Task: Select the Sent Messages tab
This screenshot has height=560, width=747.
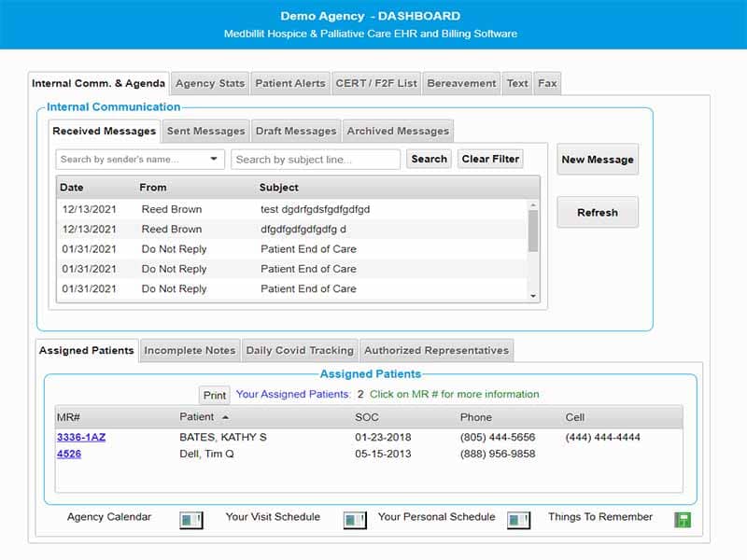Action: point(205,131)
